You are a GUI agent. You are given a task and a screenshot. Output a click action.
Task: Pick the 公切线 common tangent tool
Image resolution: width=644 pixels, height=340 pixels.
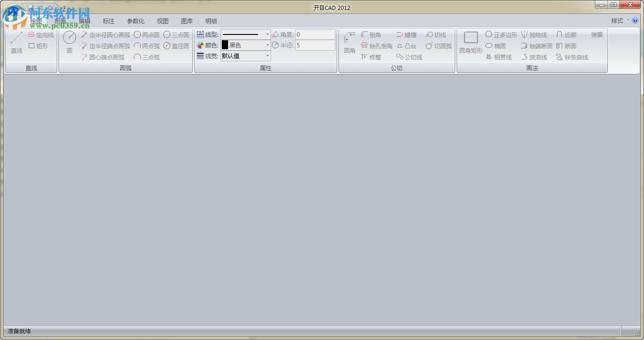(409, 57)
